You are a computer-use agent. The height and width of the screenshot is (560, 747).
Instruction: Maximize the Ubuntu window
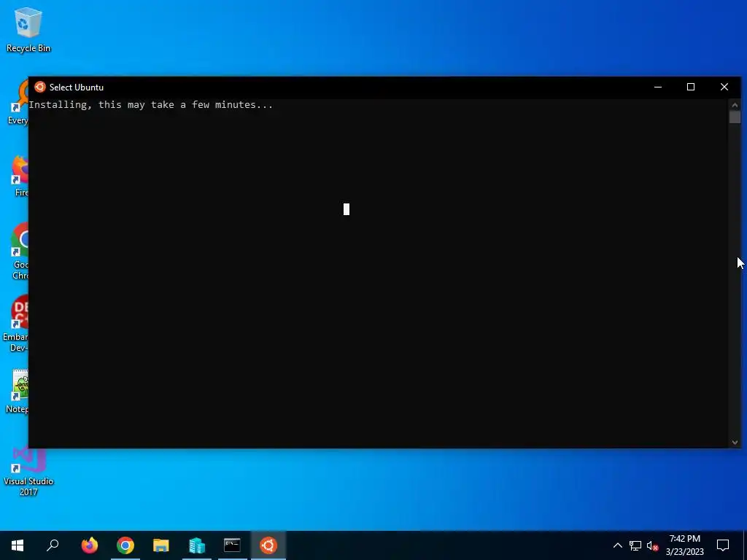click(691, 87)
